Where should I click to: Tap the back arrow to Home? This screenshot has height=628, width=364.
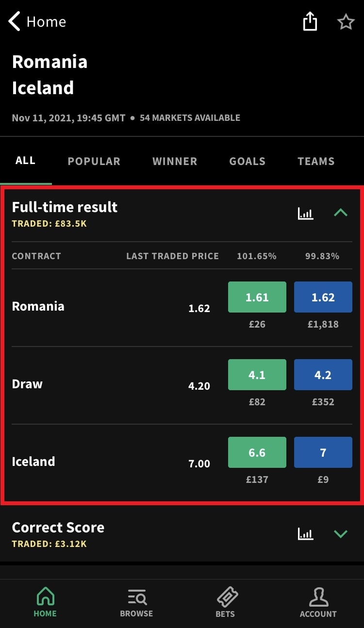click(15, 22)
